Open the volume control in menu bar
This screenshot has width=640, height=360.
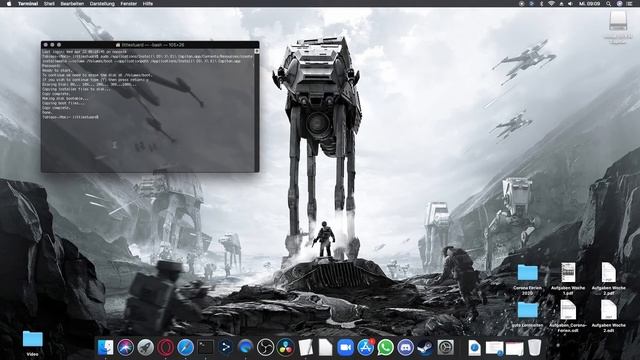(570, 4)
